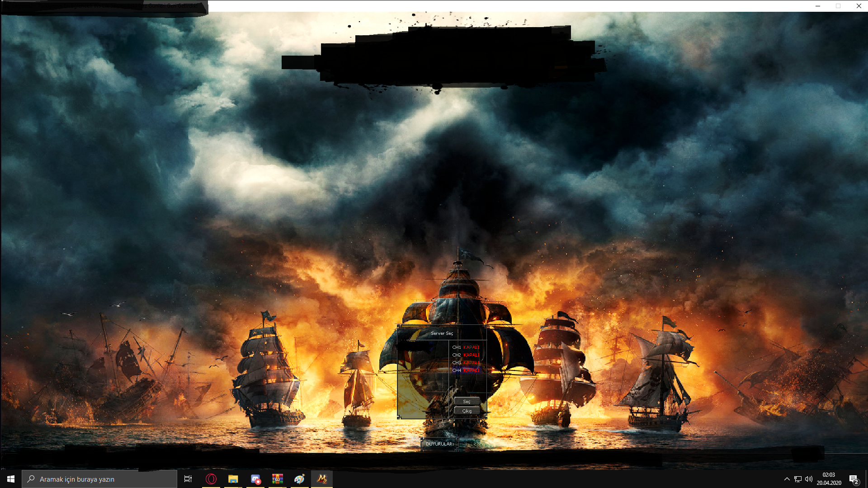Switch to the Metin2 game taskbar icon
The image size is (868, 488).
[x=322, y=479]
